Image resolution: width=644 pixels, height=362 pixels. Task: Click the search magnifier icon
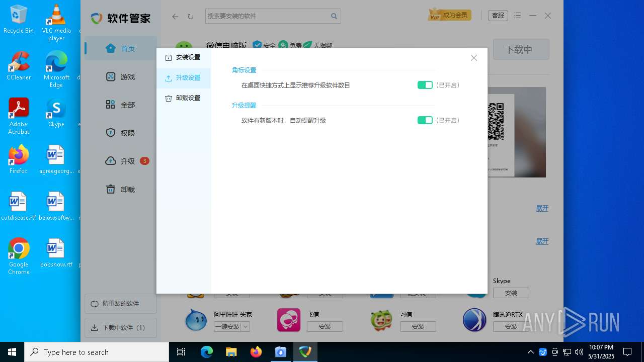click(334, 16)
